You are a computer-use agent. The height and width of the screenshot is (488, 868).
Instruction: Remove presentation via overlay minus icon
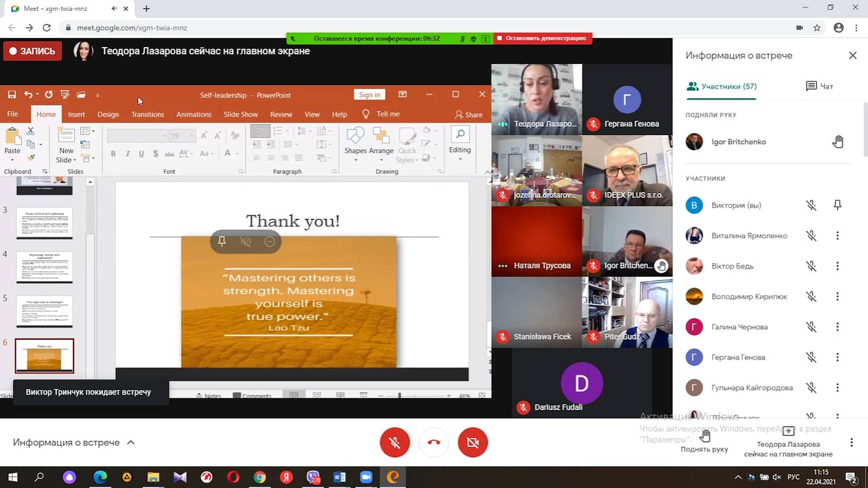(x=269, y=241)
